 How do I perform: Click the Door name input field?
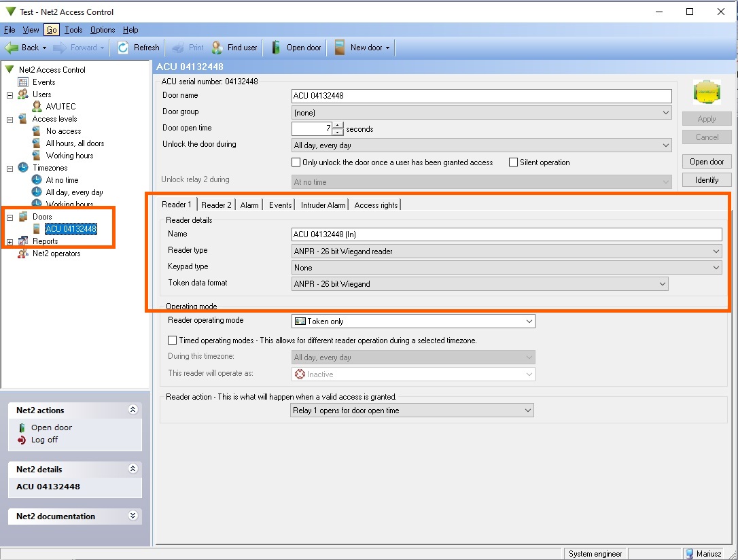(x=482, y=96)
